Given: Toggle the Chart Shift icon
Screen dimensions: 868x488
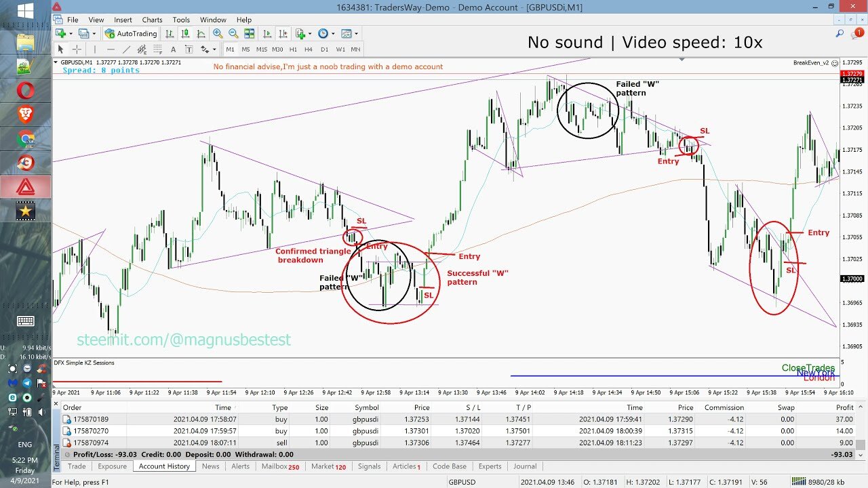Looking at the screenshot, I should pos(283,33).
